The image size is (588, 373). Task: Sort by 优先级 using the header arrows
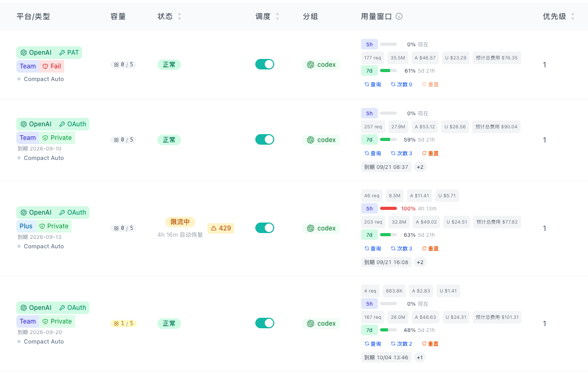click(x=573, y=16)
